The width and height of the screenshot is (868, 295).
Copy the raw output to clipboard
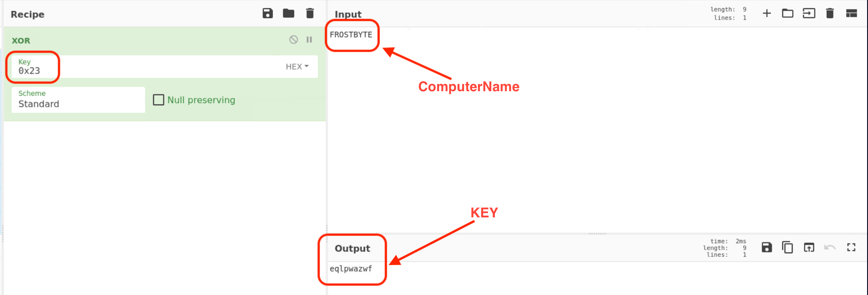click(x=788, y=247)
